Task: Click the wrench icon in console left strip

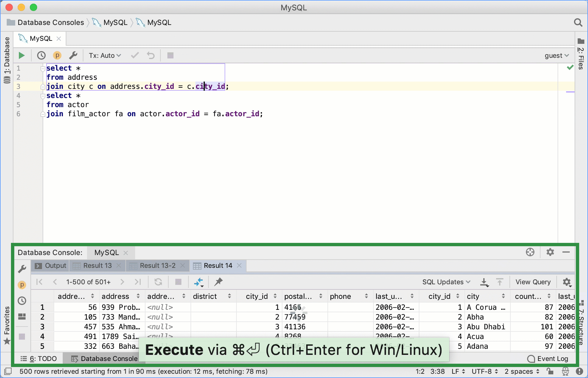Action: tap(22, 269)
